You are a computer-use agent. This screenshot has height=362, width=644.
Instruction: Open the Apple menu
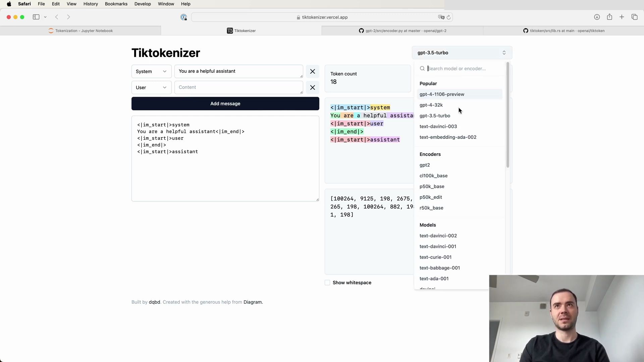9,4
